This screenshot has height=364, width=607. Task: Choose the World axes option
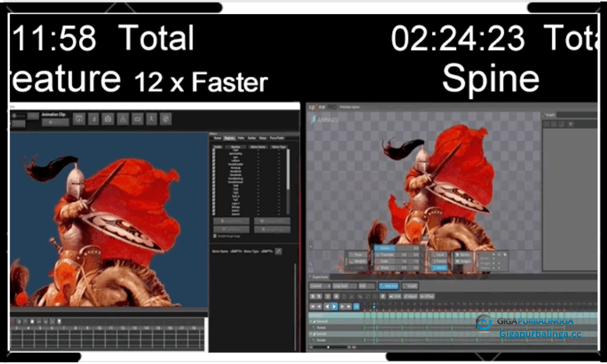point(440,268)
